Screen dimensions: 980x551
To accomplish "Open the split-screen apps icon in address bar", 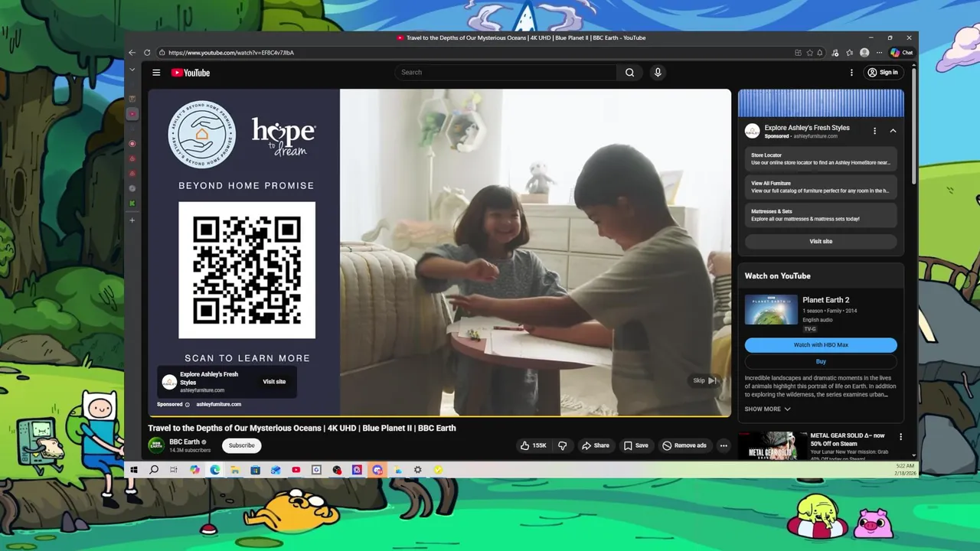I will [x=798, y=53].
